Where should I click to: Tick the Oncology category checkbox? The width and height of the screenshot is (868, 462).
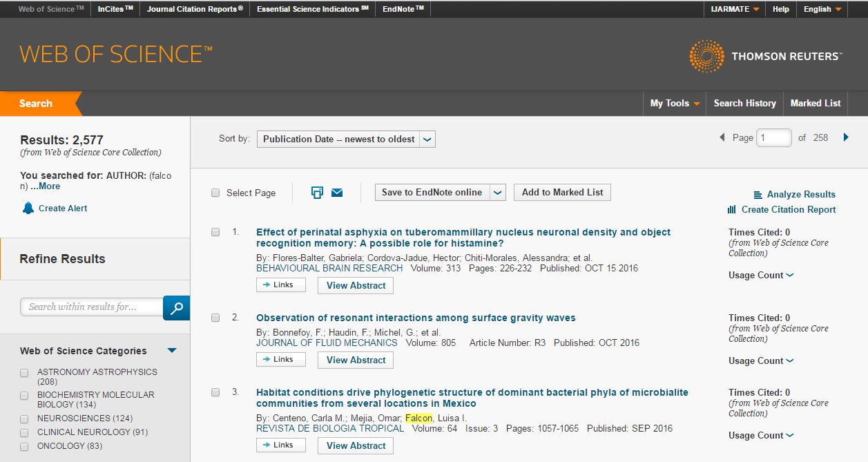coord(25,446)
